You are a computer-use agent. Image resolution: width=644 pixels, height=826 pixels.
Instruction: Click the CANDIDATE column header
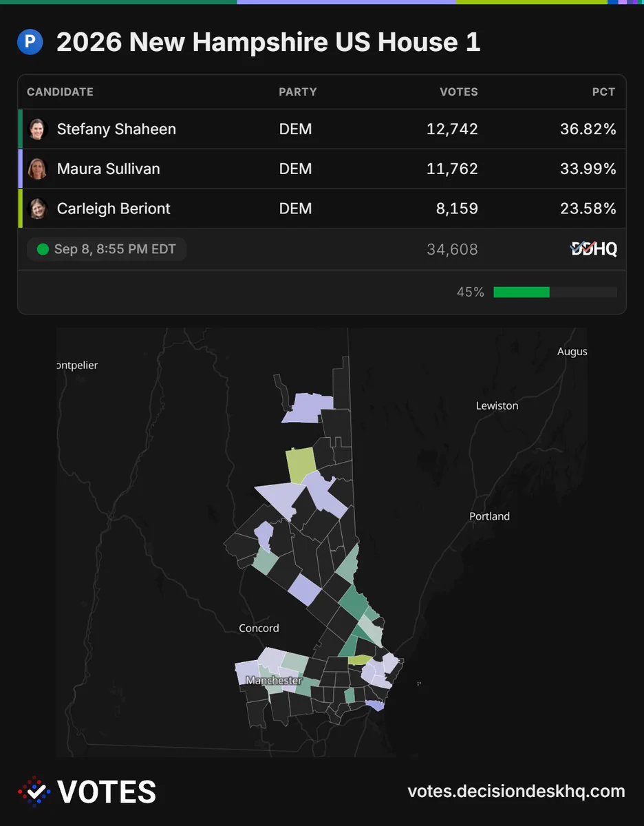tap(60, 92)
